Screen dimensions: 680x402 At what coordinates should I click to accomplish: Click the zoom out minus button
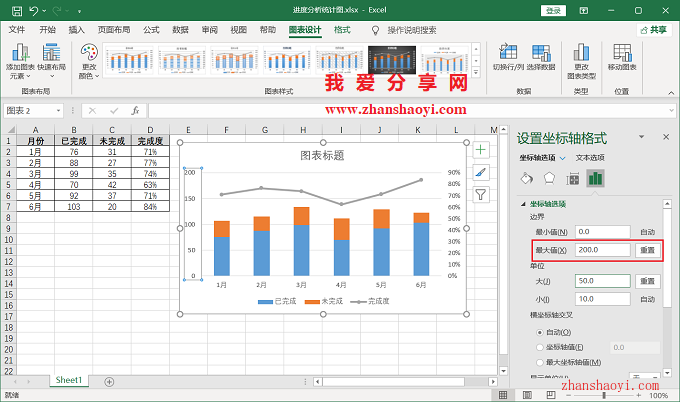[x=569, y=395]
